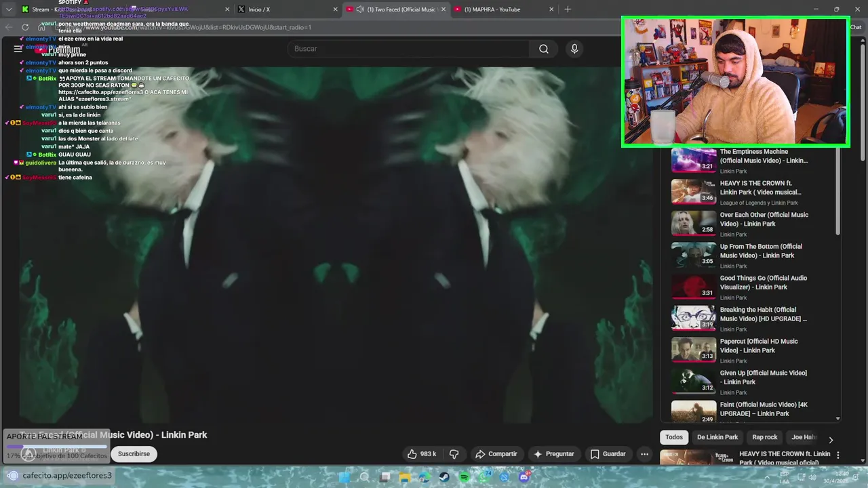
Task: Click the YouTube search magnifier icon
Action: [x=544, y=49]
